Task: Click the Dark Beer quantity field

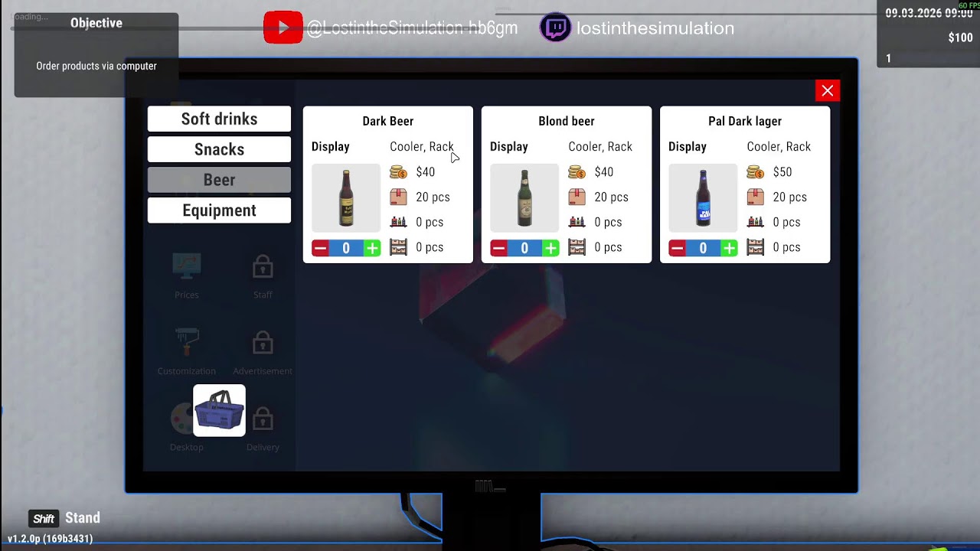Action: click(346, 248)
